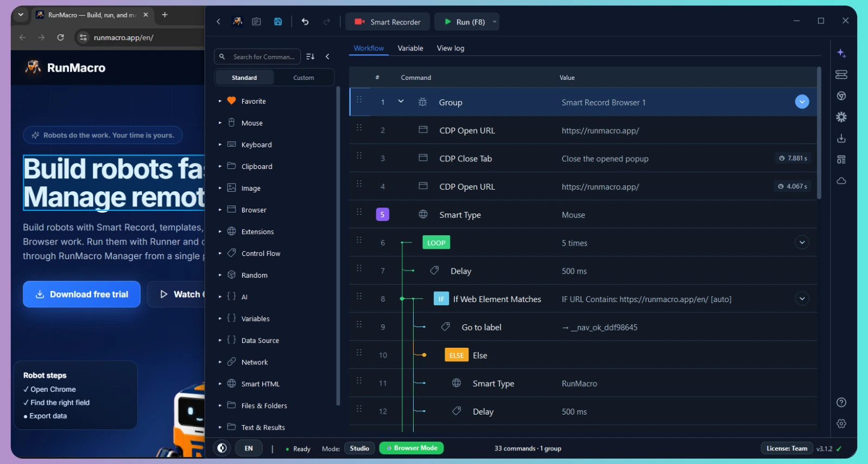Run the workflow with Run (F8)
Image resolution: width=868 pixels, height=464 pixels.
pos(464,22)
